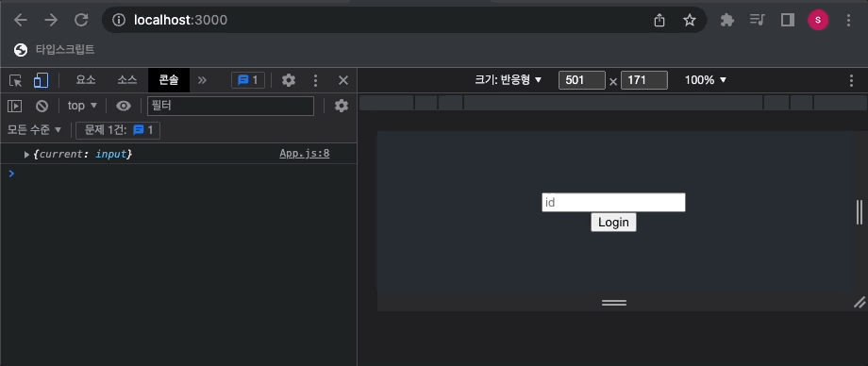Image resolution: width=868 pixels, height=366 pixels.
Task: Grab the corner viewport resize handle
Action: click(860, 302)
